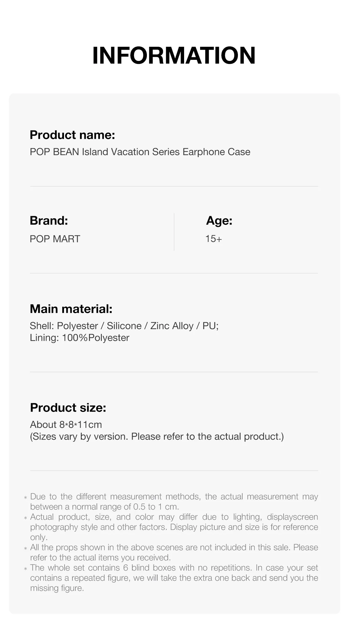Screen dimensions: 349x644
Task: Click the asterisk before 'All the props'
Action: point(26,548)
